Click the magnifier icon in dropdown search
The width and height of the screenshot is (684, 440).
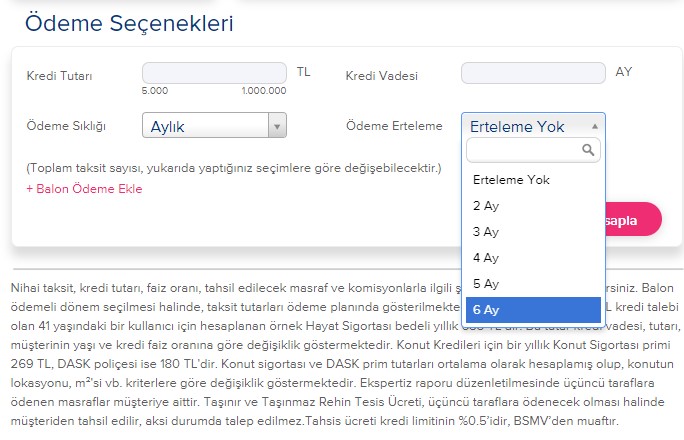pos(590,150)
